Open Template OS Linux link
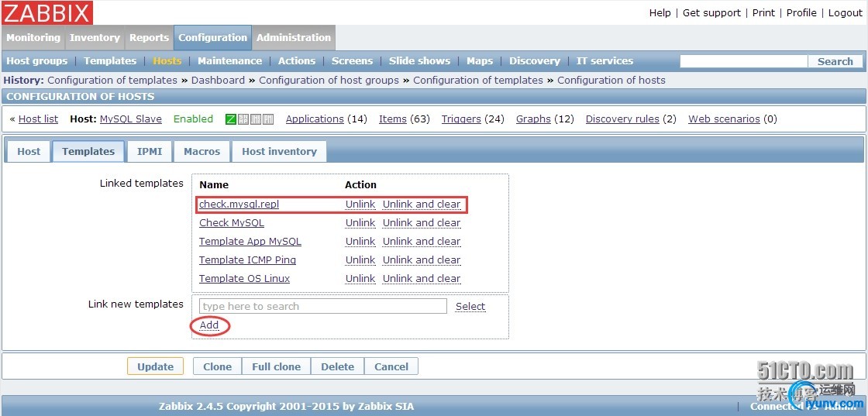This screenshot has width=868, height=416. tap(245, 279)
